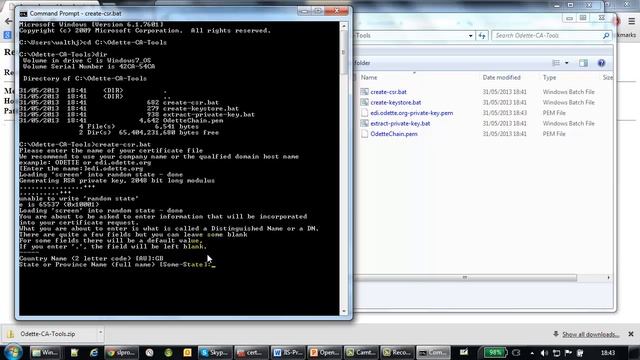
Task: Click the create-keystore.bat batch file icon
Action: click(364, 102)
